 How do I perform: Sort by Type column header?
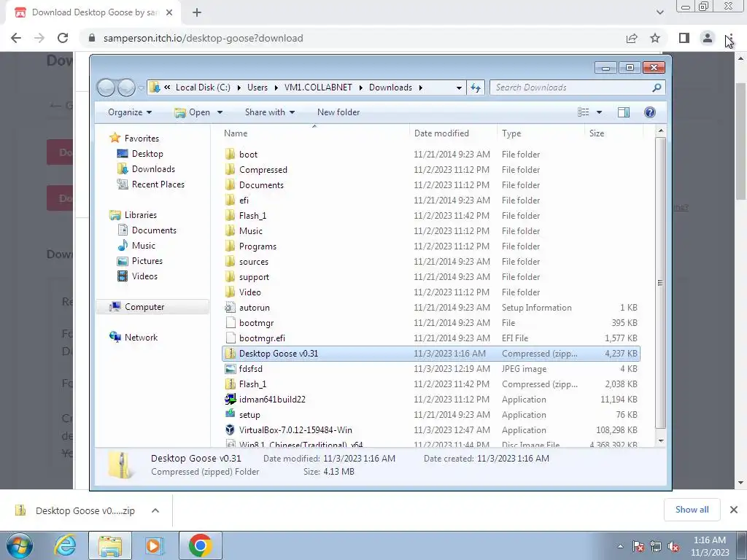click(x=541, y=133)
